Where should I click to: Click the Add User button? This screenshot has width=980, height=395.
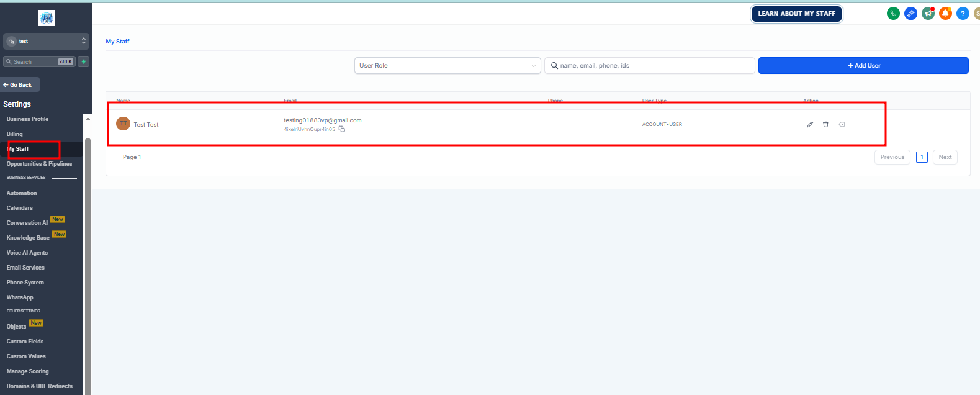(863, 65)
